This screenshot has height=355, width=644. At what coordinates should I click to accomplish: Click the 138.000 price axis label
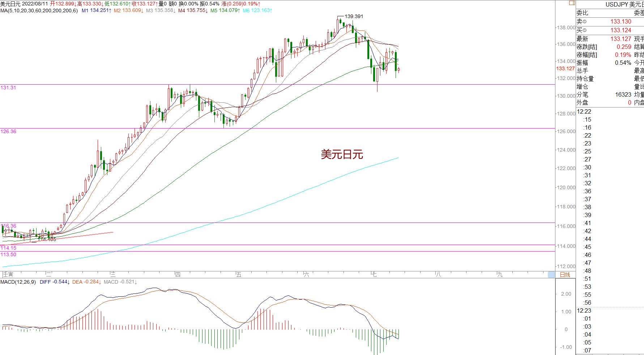click(x=566, y=28)
